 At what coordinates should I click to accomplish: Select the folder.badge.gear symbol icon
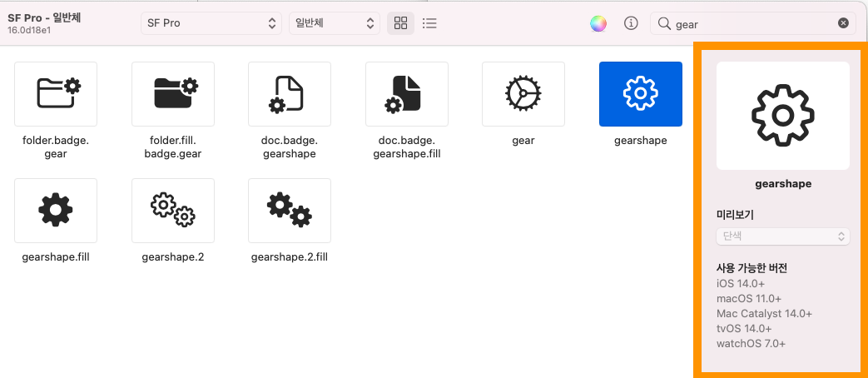pyautogui.click(x=56, y=93)
